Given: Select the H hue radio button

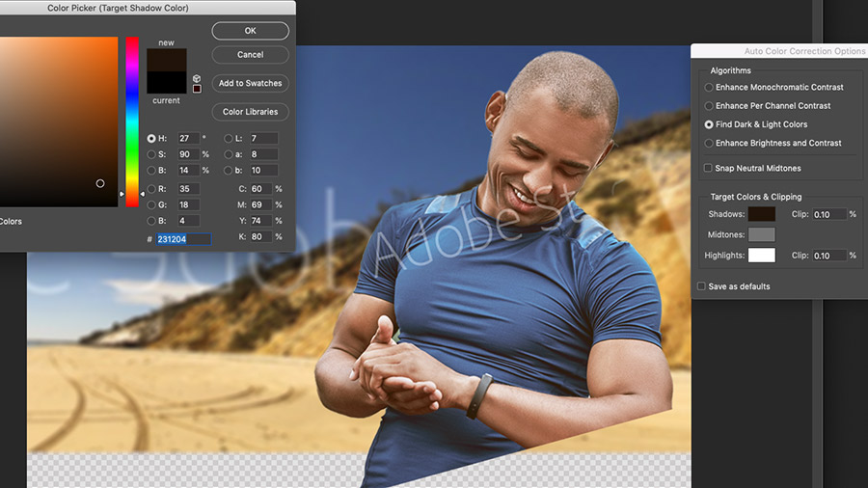Looking at the screenshot, I should pyautogui.click(x=151, y=138).
